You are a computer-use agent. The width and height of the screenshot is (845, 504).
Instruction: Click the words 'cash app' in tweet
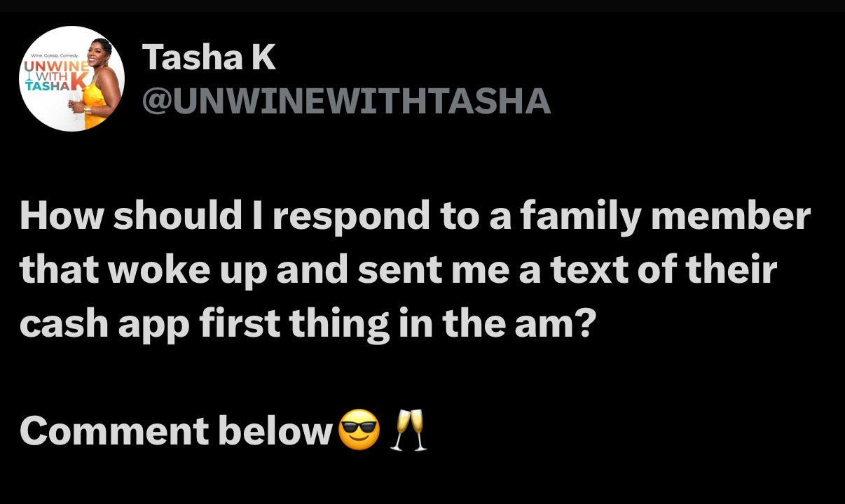click(x=104, y=323)
